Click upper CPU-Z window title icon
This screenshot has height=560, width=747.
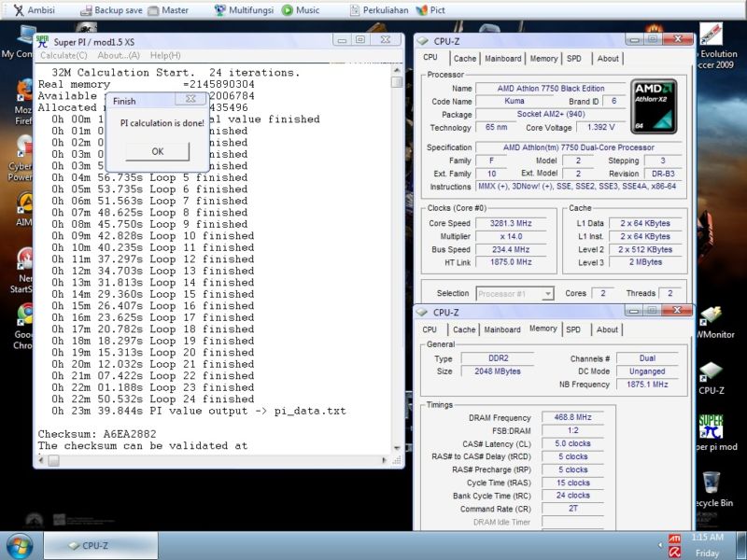click(x=423, y=41)
